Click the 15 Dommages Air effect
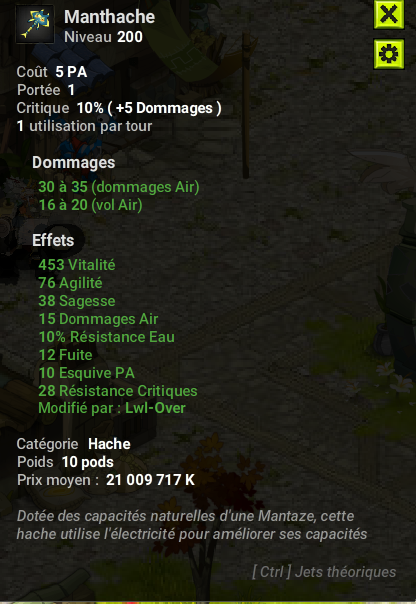 [98, 319]
